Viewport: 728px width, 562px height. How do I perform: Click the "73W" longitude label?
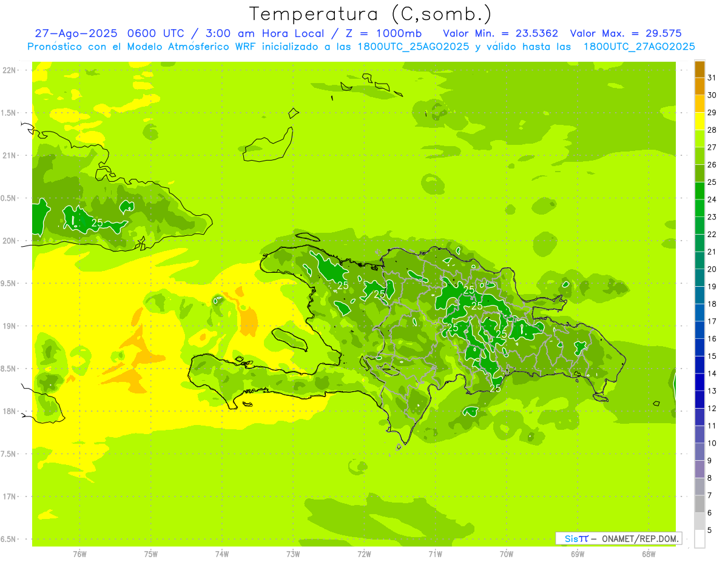point(293,554)
